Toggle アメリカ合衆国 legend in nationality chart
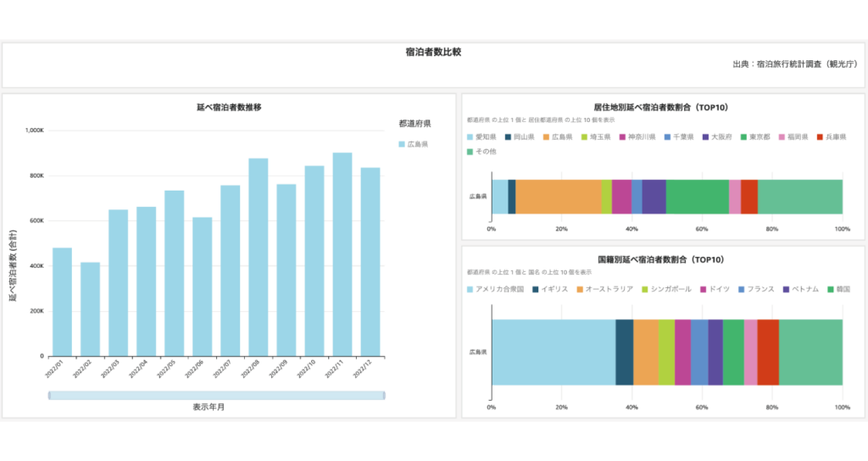868x461 pixels. [x=499, y=289]
